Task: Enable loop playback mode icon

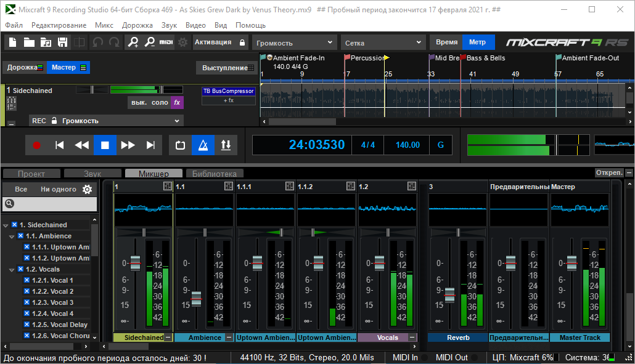Action: [x=180, y=145]
